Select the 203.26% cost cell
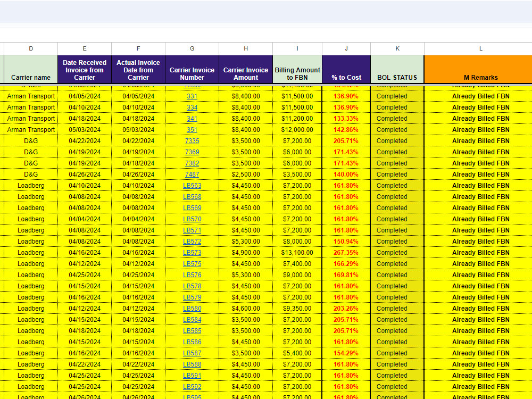The height and width of the screenshot is (399, 532). coord(346,309)
